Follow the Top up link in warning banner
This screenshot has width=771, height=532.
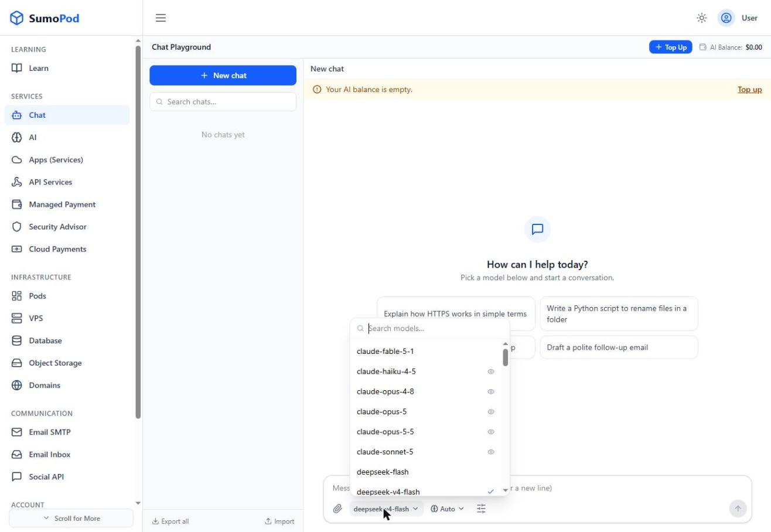(x=749, y=90)
